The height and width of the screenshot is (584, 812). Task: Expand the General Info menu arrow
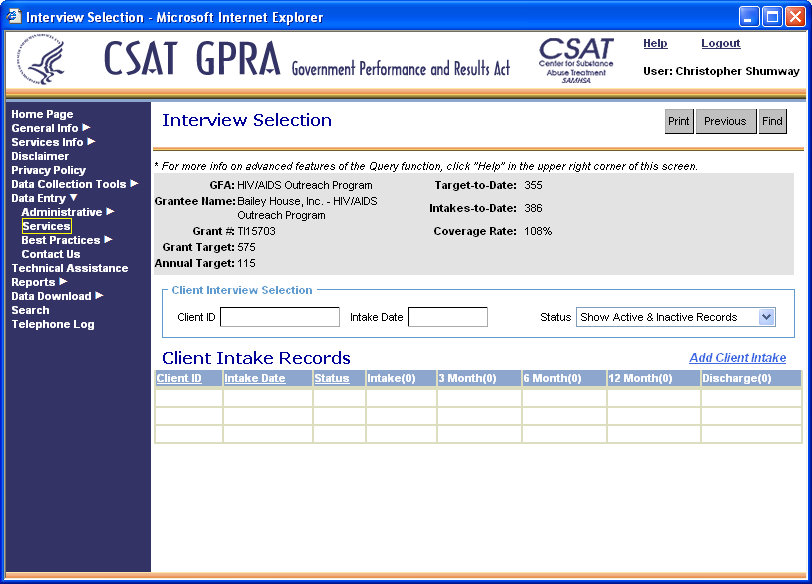click(x=86, y=128)
